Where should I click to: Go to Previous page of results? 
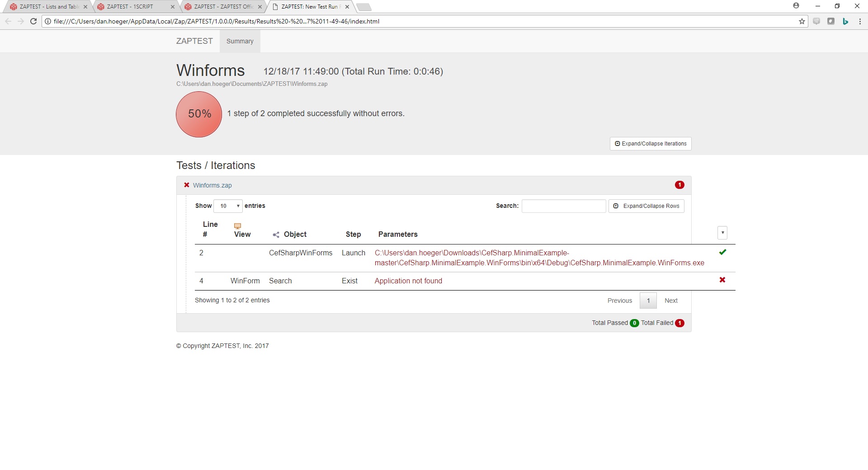pos(620,301)
